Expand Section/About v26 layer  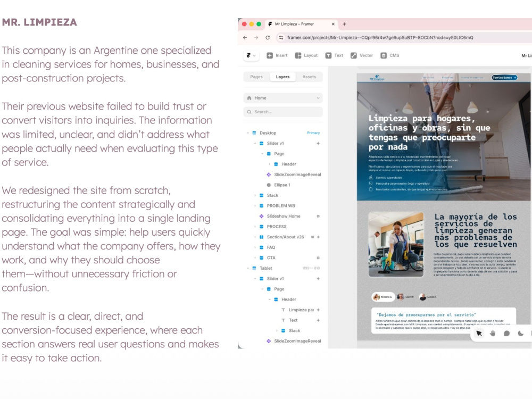point(255,237)
